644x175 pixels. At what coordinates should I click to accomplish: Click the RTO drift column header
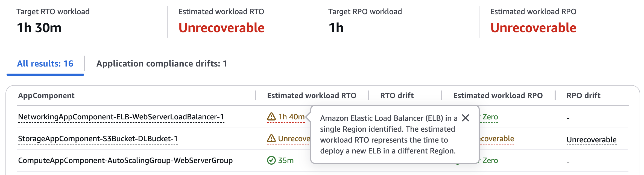click(x=397, y=96)
